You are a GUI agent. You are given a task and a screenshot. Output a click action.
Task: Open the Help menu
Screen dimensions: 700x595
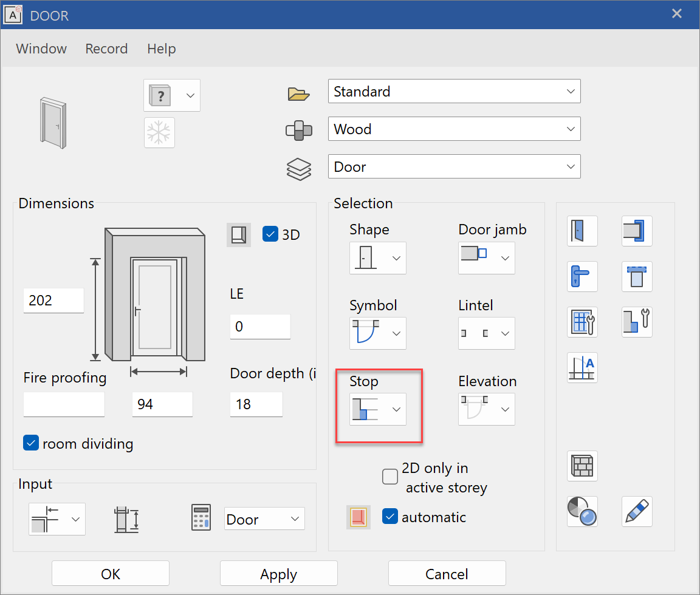161,48
